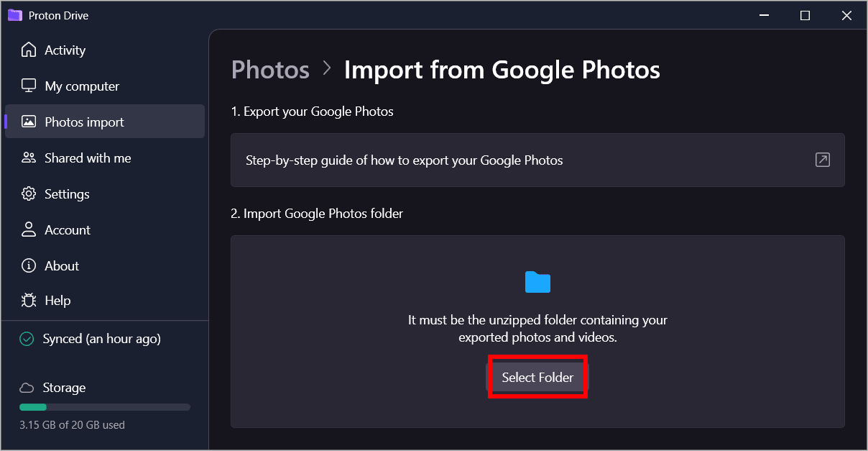Screen dimensions: 868x451
Task: Click the 3.15 GB of 20 GB used text
Action: (x=72, y=425)
